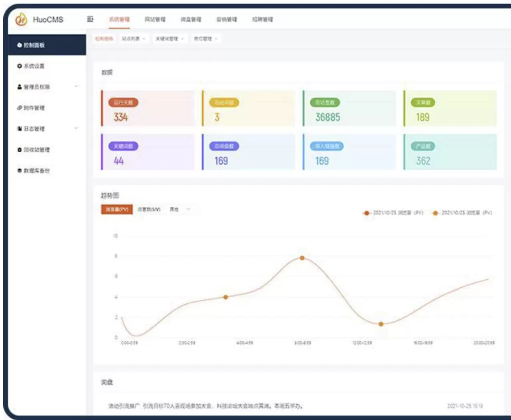511x420 pixels.
Task: Open 回收站管理 in the sidebar
Action: 47,149
